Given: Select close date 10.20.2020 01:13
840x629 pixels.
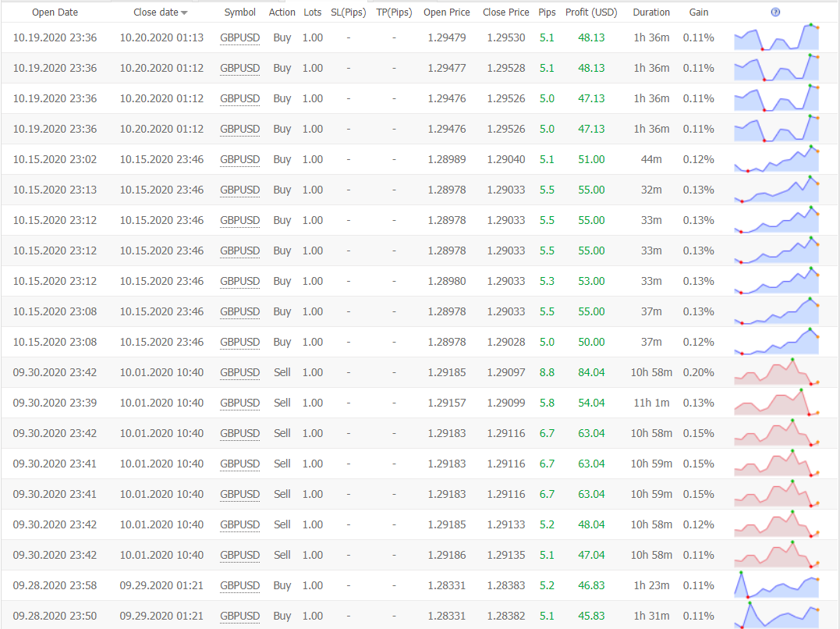Looking at the screenshot, I should click(x=161, y=37).
